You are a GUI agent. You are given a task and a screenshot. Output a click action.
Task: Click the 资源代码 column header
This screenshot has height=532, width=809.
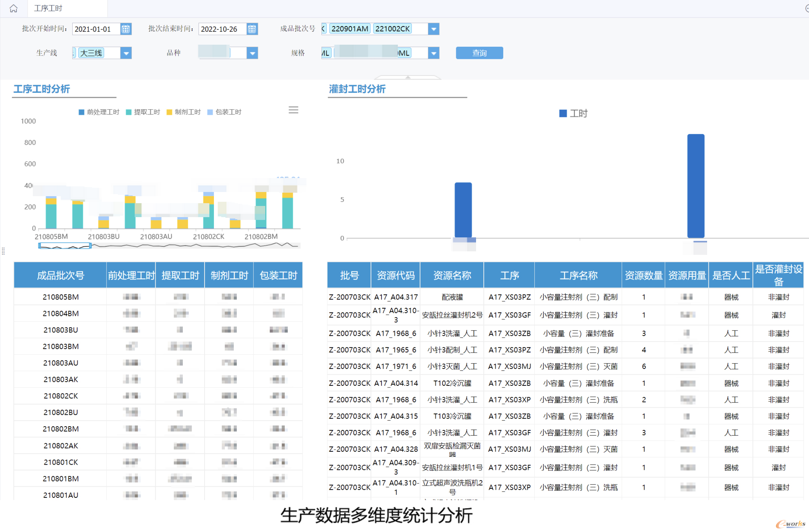[396, 275]
